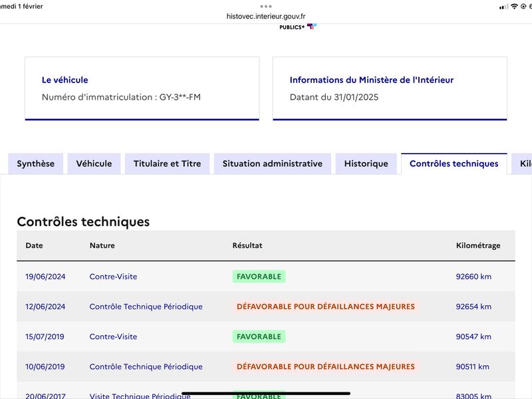Image resolution: width=532 pixels, height=399 pixels.
Task: Open the Synthèse tab
Action: point(36,164)
